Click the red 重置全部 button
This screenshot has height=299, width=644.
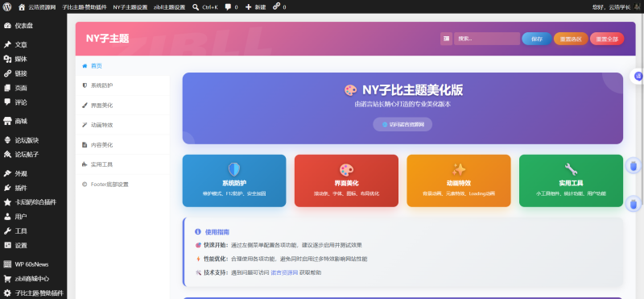pyautogui.click(x=607, y=39)
